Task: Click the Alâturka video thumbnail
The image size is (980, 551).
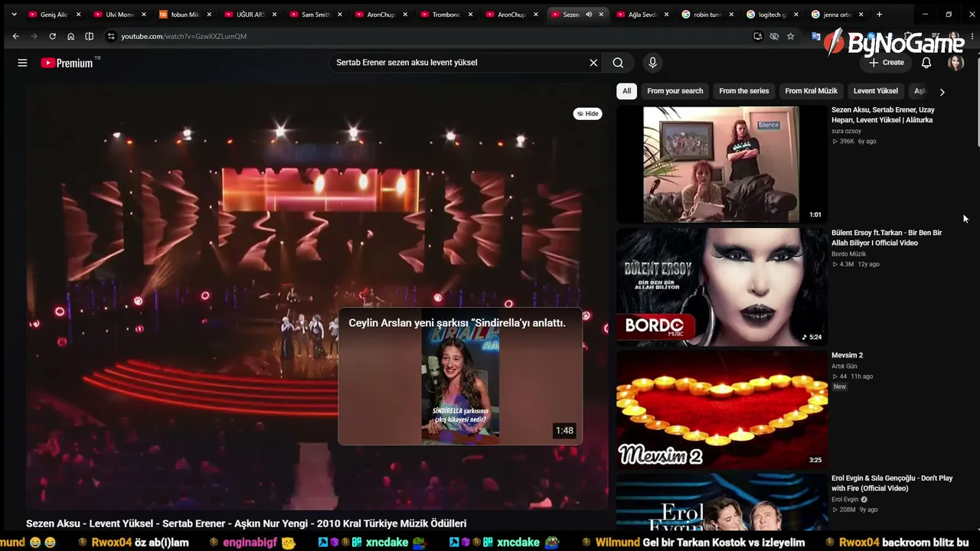Action: (x=722, y=165)
